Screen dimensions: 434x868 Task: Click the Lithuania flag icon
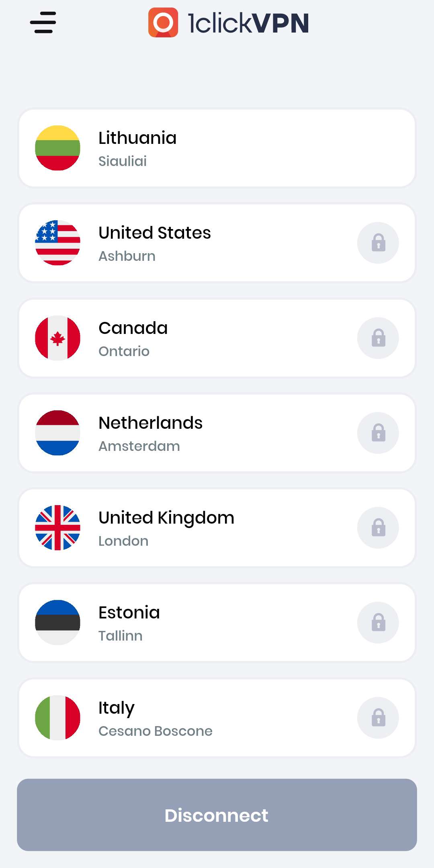pyautogui.click(x=58, y=148)
